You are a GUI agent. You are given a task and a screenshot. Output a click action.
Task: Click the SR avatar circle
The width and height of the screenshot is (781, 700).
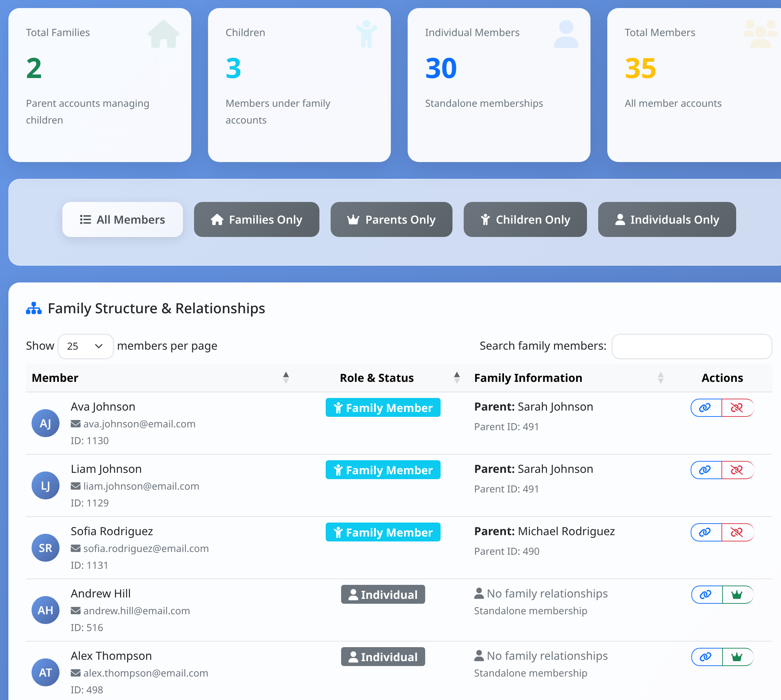[46, 548]
